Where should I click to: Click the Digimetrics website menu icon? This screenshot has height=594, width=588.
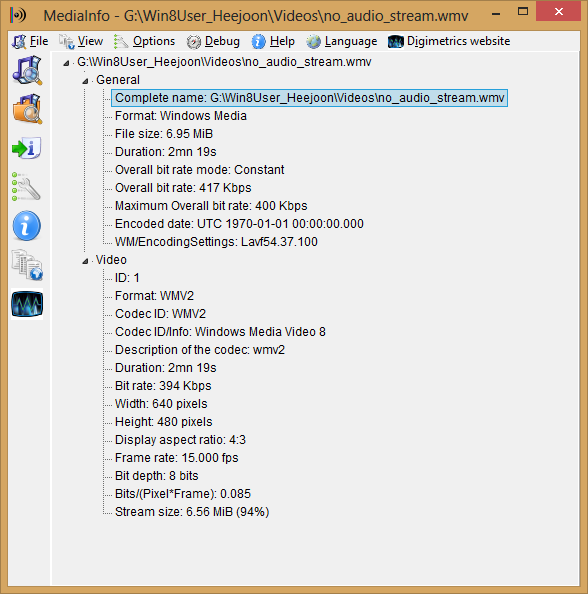coord(396,41)
